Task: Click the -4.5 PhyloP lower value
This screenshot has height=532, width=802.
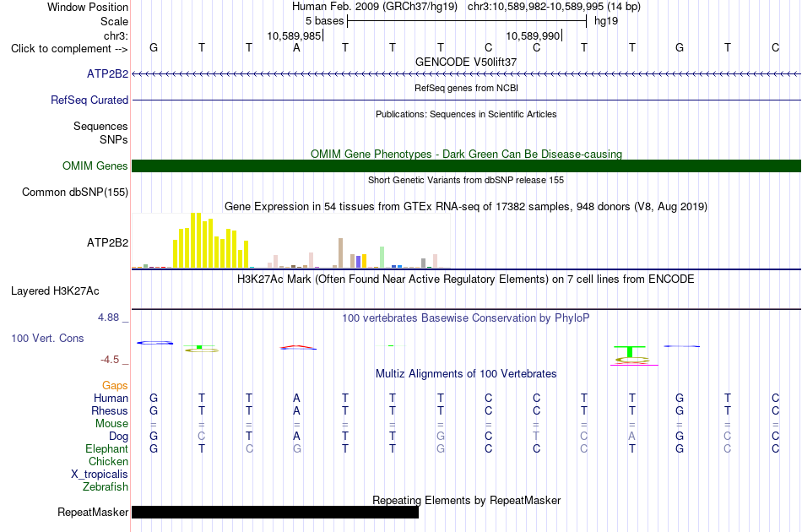Action: tap(110, 360)
